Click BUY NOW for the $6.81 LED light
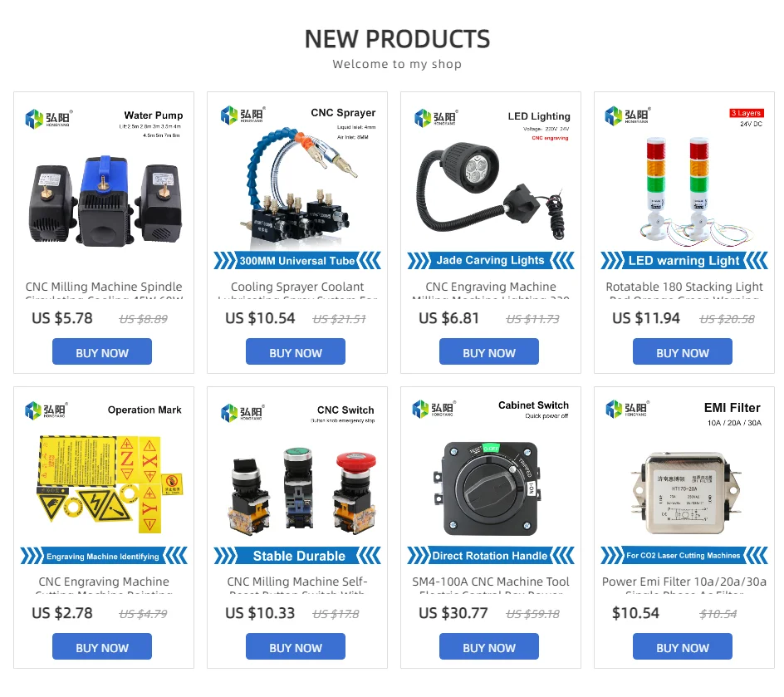The height and width of the screenshot is (697, 784). click(489, 351)
